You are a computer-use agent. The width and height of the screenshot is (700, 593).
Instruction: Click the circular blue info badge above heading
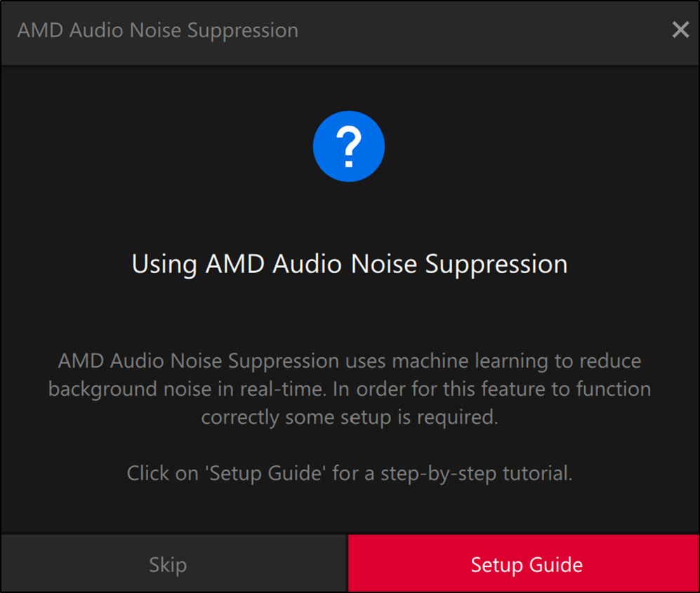point(349,147)
